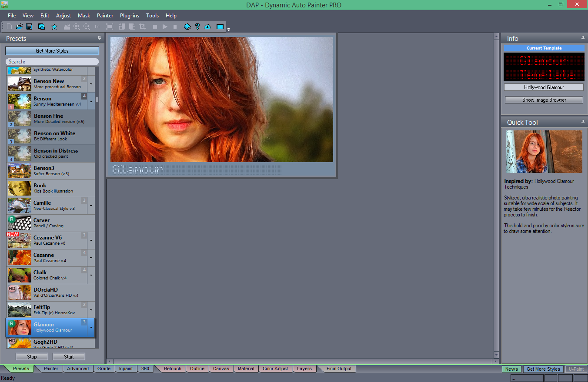
Task: Open the Plug-ins menu
Action: tap(130, 16)
